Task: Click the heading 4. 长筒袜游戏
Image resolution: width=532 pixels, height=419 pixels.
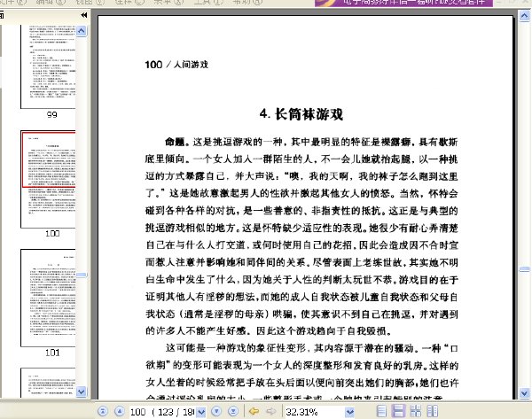Action: [301, 114]
